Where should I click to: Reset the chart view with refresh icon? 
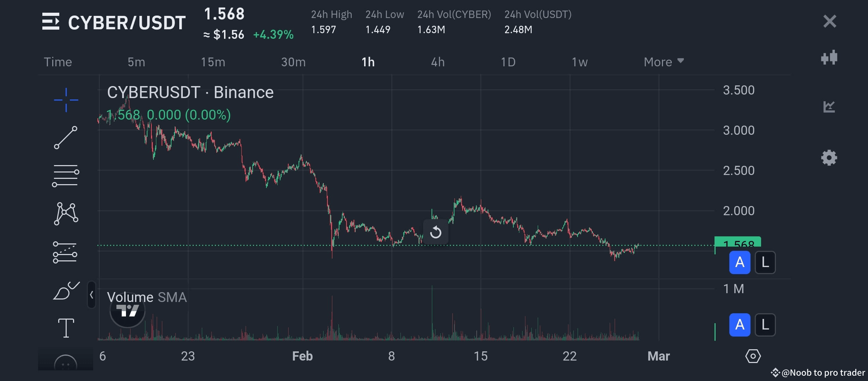(436, 232)
